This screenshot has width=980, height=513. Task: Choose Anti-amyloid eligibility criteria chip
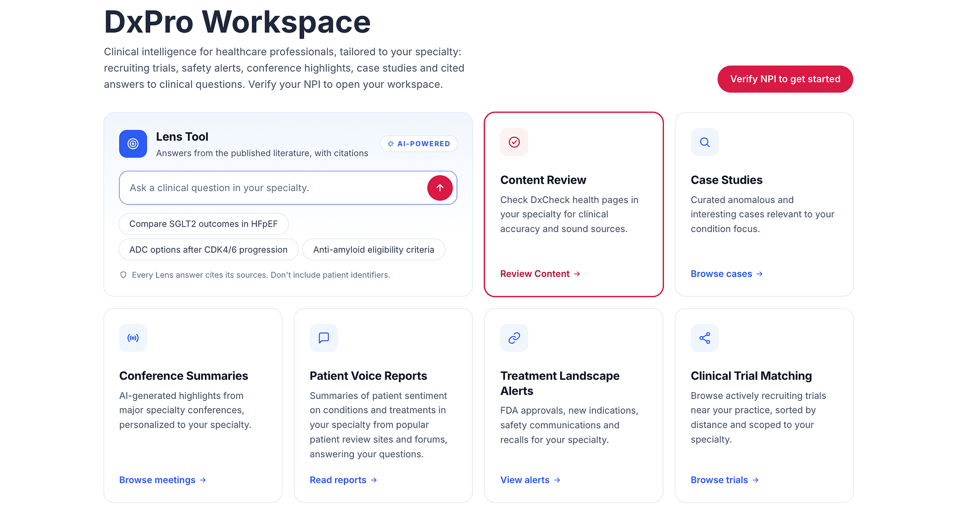(x=373, y=250)
